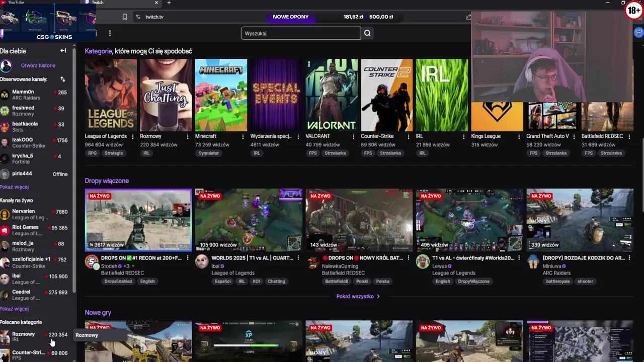Open Nowe gry section heading
The width and height of the screenshot is (644, 362).
[x=98, y=312]
